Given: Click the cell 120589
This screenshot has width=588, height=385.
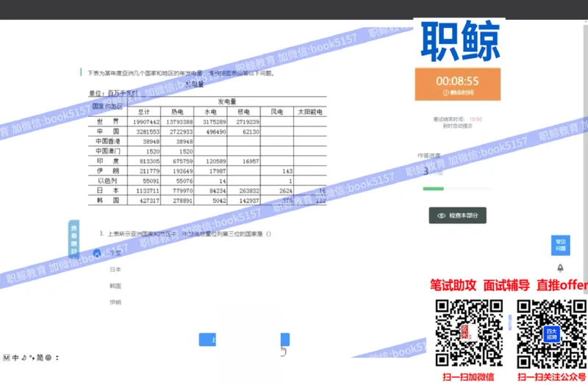Looking at the screenshot, I should tap(216, 161).
